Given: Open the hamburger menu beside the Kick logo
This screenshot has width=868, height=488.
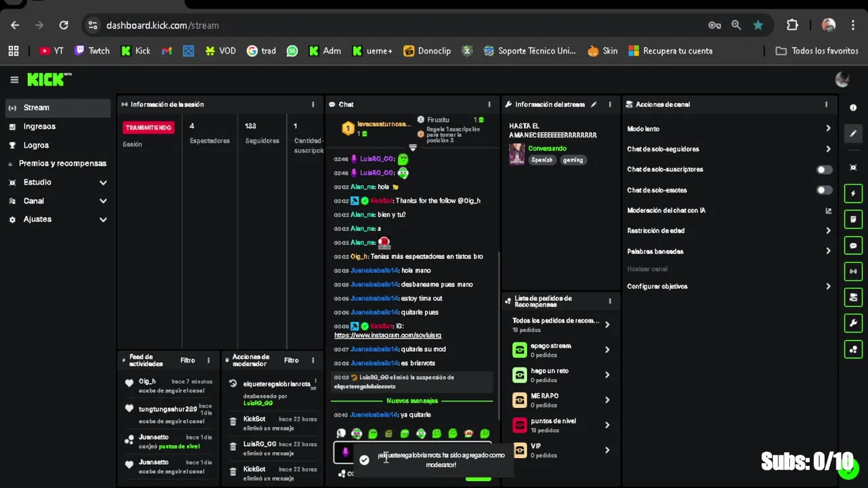Looking at the screenshot, I should click(14, 80).
